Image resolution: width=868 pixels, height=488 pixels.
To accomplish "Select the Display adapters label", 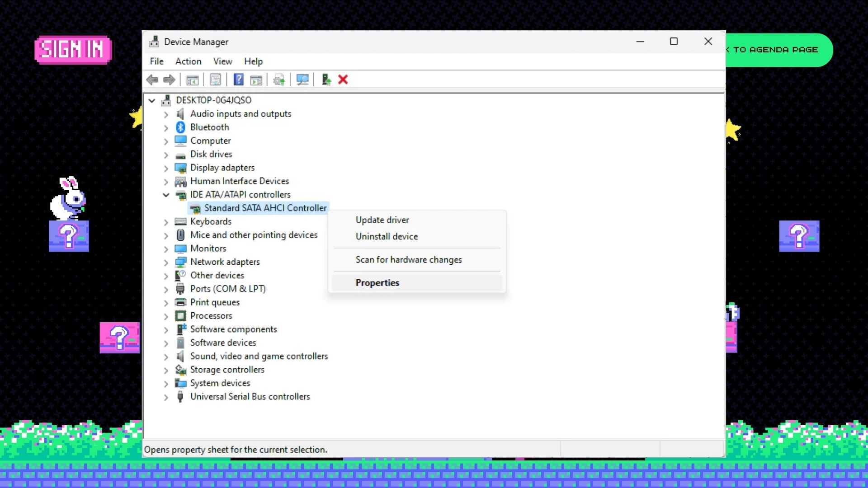I will (222, 168).
